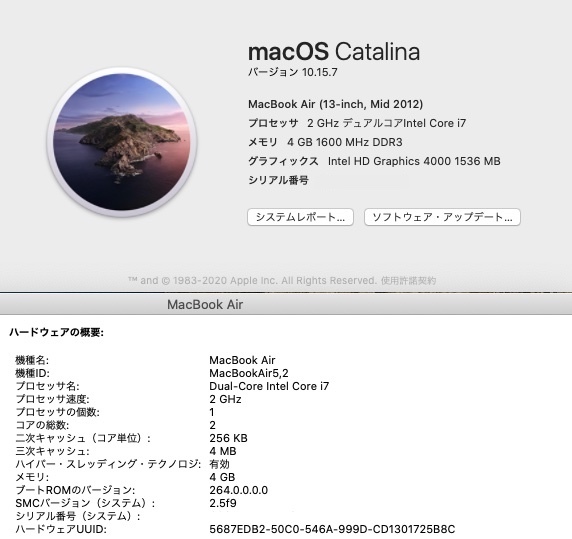This screenshot has height=539, width=572.
Task: Select the 256 KB L2 cache value
Action: [x=228, y=438]
